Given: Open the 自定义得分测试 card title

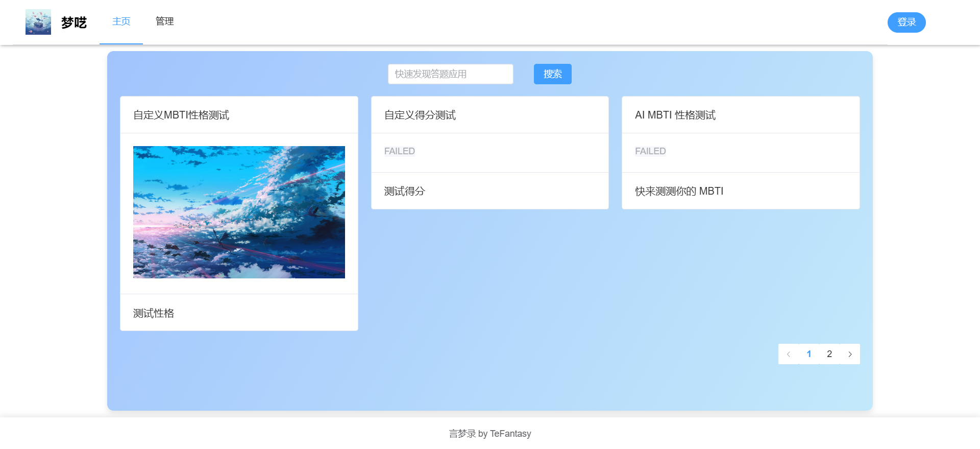Looking at the screenshot, I should tap(420, 115).
